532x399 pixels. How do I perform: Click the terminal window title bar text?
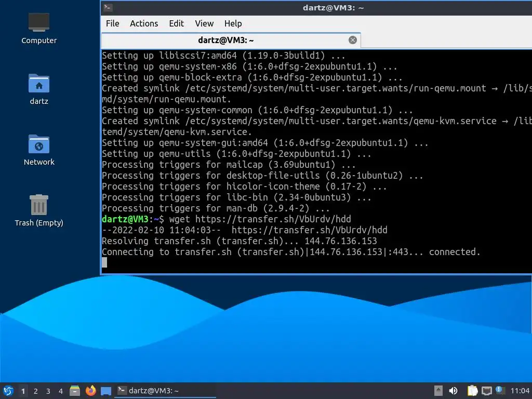[333, 8]
